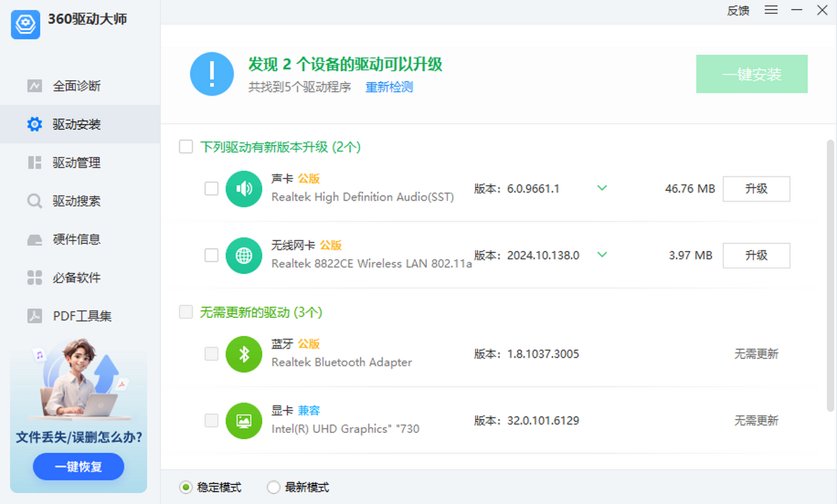The height and width of the screenshot is (504, 837).
Task: Click the 无线网卡 wireless network globe icon
Action: 243,255
